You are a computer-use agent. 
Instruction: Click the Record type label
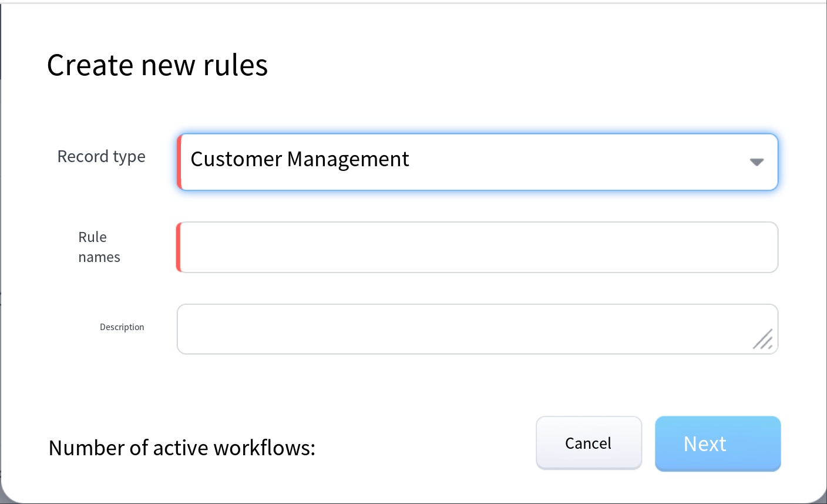pyautogui.click(x=101, y=157)
